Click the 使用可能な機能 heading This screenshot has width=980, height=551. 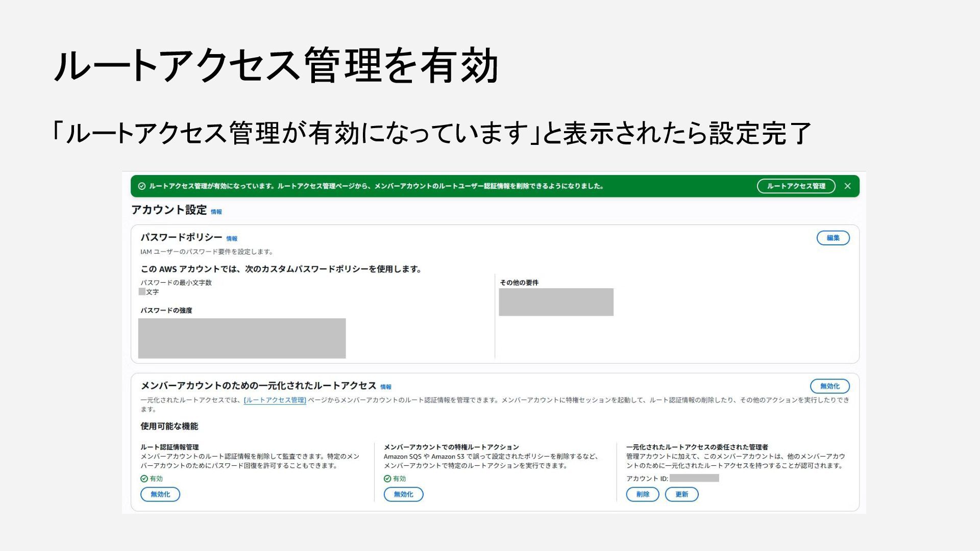(x=169, y=427)
